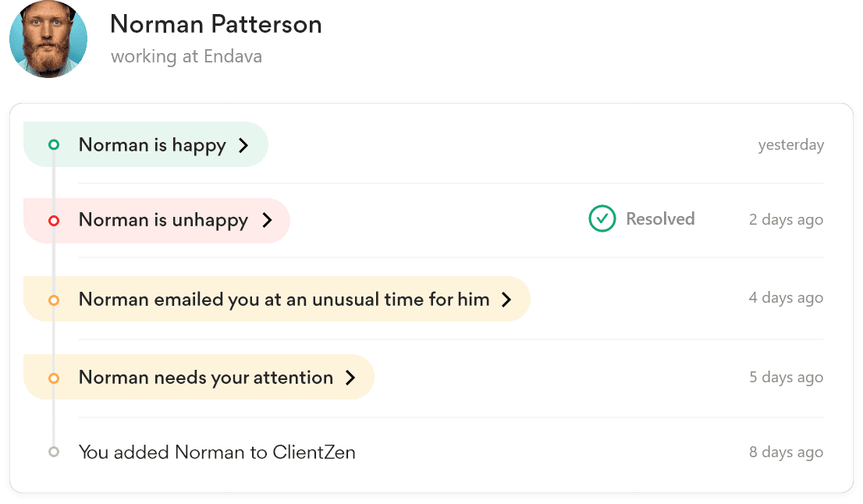The height and width of the screenshot is (504, 863).
Task: Open the Norman is unhappy event
Action: pyautogui.click(x=163, y=221)
